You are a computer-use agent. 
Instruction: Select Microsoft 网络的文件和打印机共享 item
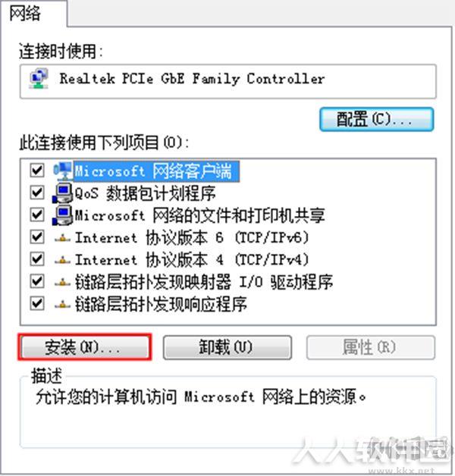tap(200, 215)
